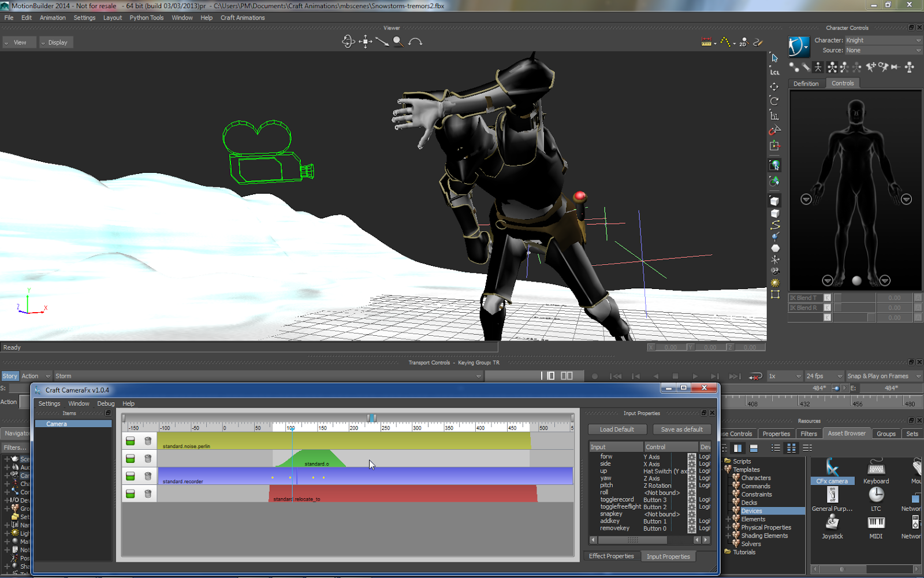Select the MIDI device asset
This screenshot has width=924, height=578.
[x=876, y=527]
